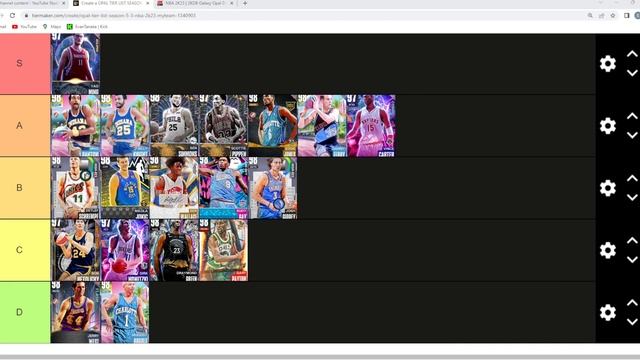The height and width of the screenshot is (360, 640).
Task: Close the Create a OPAL TIER LIST tab
Action: click(147, 3)
